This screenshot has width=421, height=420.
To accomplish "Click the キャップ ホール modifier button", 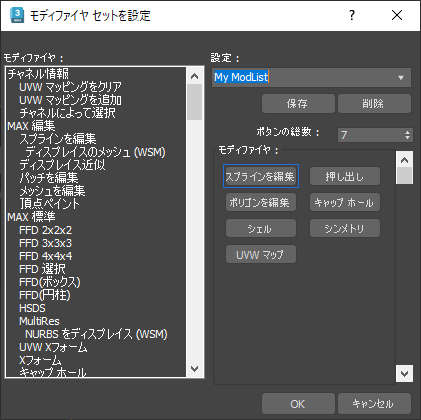I will click(x=345, y=202).
